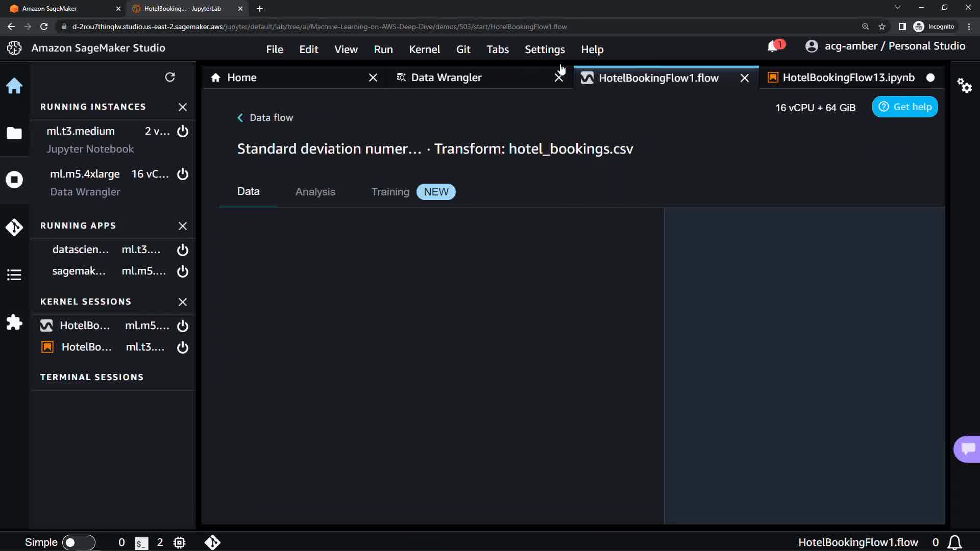Open Extensions puzzle piece icon
The width and height of the screenshot is (980, 551).
coord(14,322)
